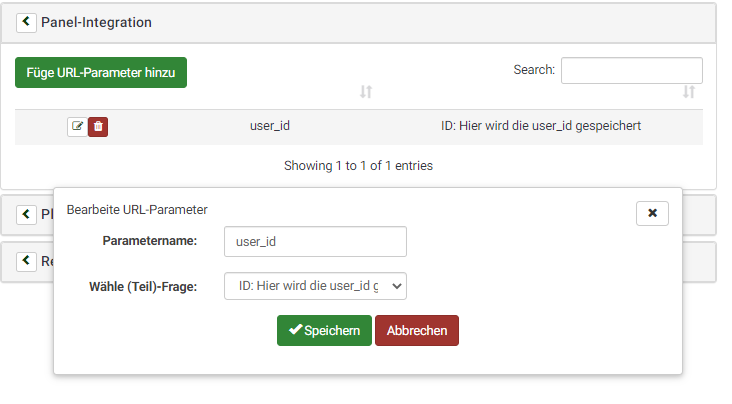Screen dimensions: 732x404
Task: Click the Panel-Integration header title
Action: [96, 22]
